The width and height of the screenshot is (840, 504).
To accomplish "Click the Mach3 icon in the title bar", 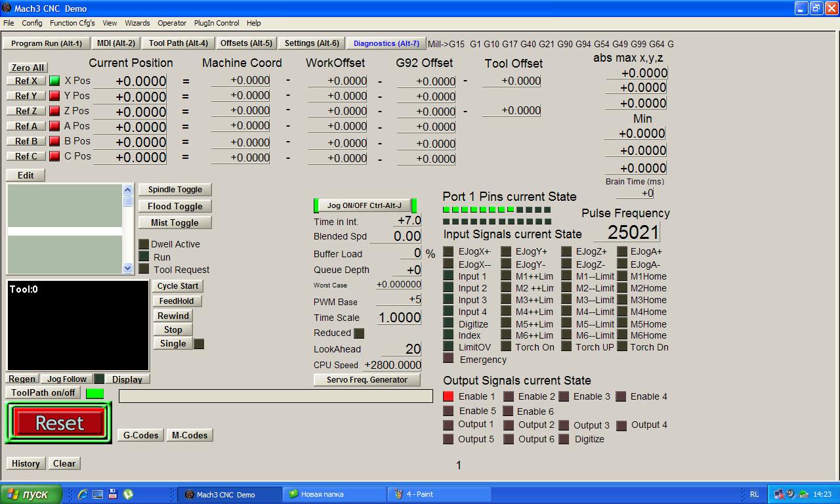I will coord(7,8).
